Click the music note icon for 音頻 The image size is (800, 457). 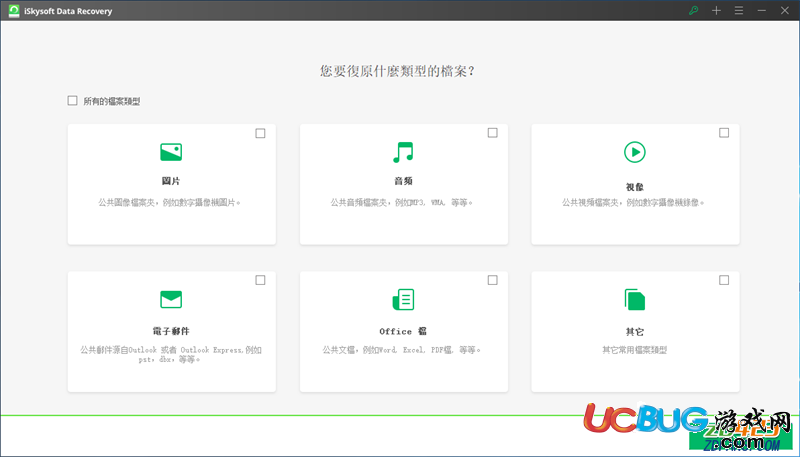[403, 152]
